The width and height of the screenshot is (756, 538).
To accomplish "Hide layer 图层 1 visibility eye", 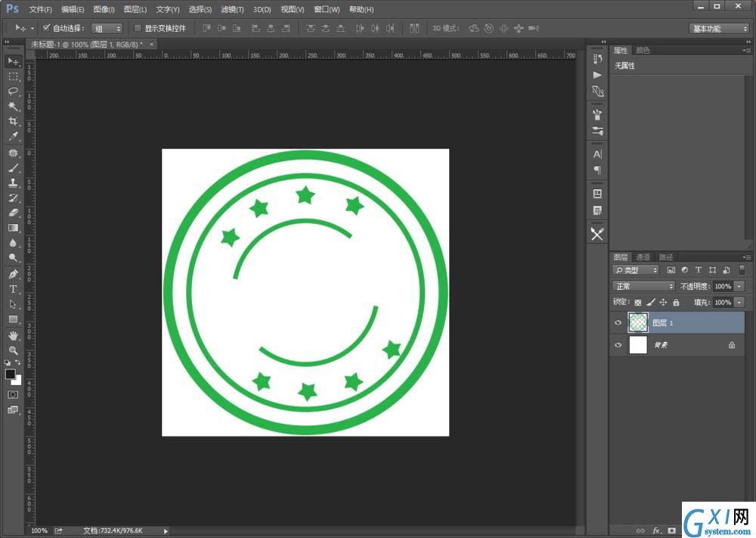I will point(618,323).
